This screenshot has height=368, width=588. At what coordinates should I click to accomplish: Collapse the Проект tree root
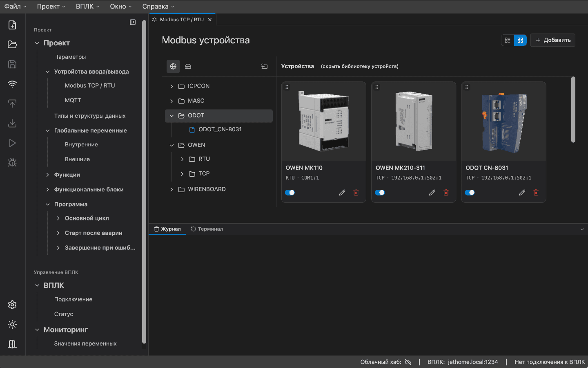(x=37, y=43)
